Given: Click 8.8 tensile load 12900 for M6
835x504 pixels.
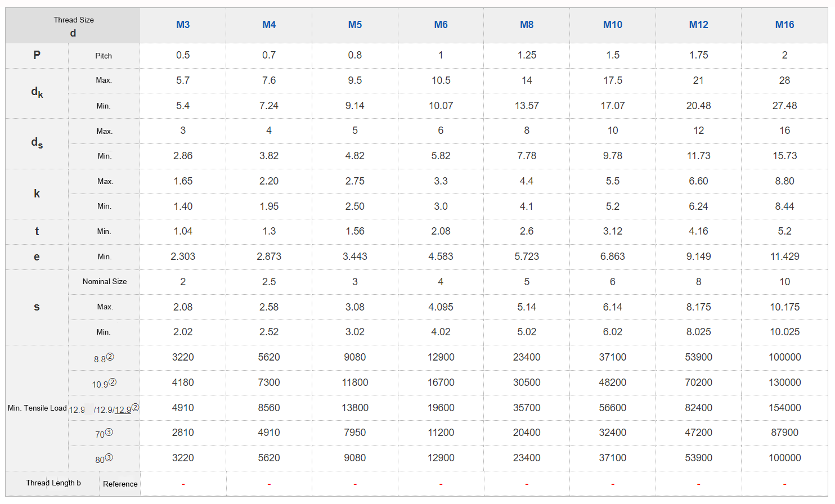Looking at the screenshot, I should [x=441, y=357].
